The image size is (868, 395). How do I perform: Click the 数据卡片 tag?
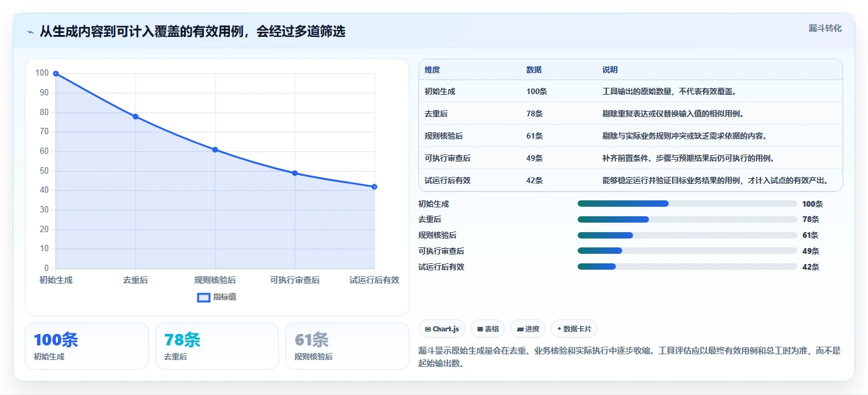tap(574, 329)
